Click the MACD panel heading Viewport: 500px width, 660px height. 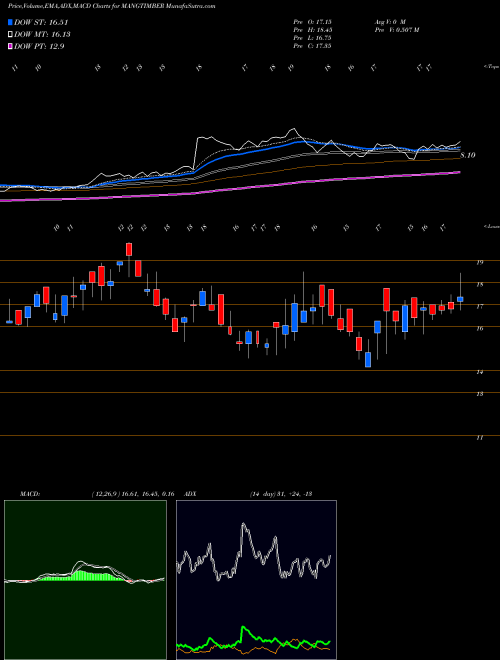point(29,494)
